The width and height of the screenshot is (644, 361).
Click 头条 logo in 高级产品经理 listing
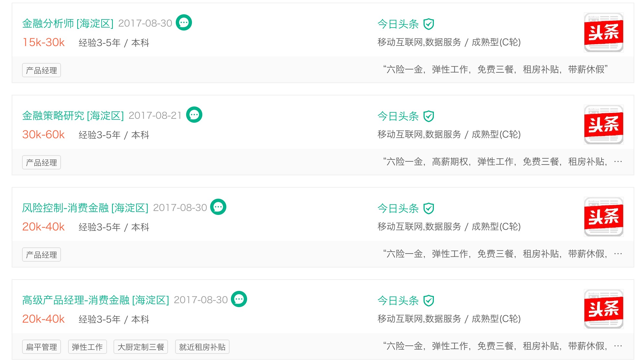[603, 309]
